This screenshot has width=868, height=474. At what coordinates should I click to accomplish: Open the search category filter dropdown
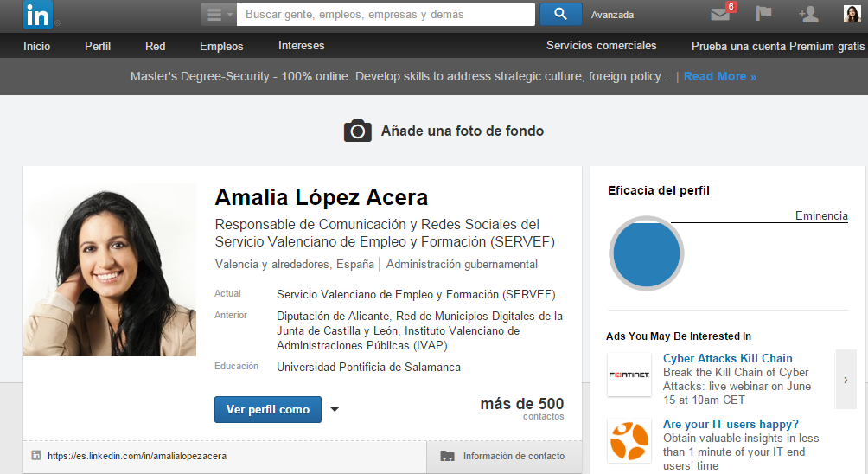[218, 15]
